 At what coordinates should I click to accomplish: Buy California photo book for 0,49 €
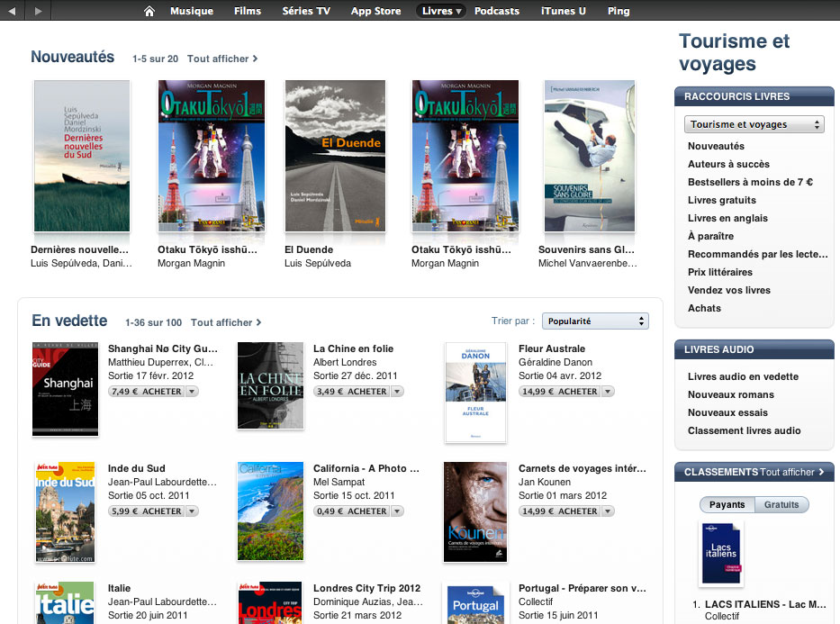[x=353, y=511]
